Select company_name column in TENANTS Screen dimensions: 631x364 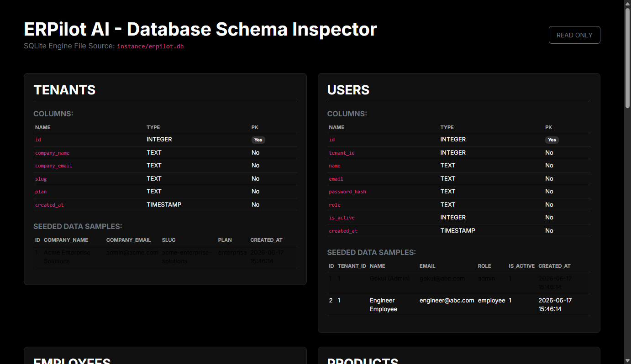(52, 153)
